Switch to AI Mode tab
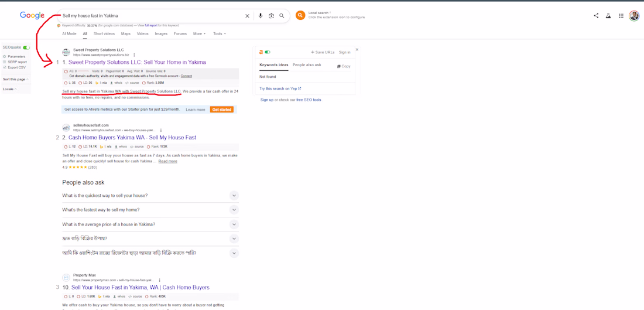644x310 pixels. (69, 34)
